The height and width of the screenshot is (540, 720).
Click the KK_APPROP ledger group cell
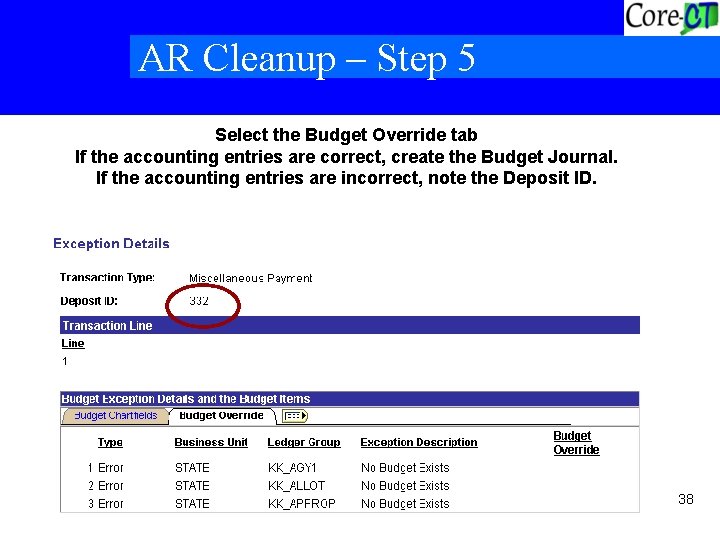302,504
